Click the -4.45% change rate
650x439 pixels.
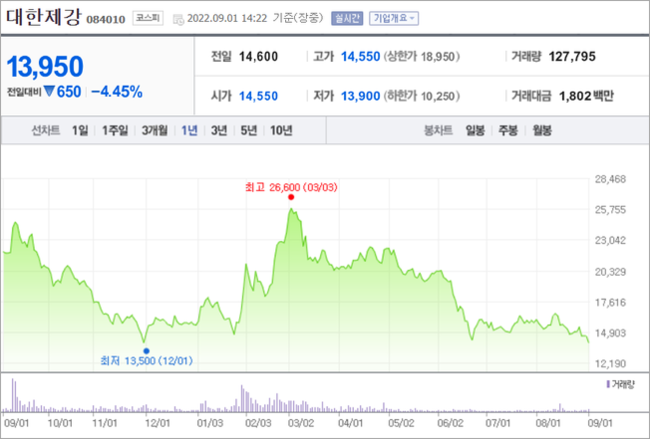click(x=116, y=92)
